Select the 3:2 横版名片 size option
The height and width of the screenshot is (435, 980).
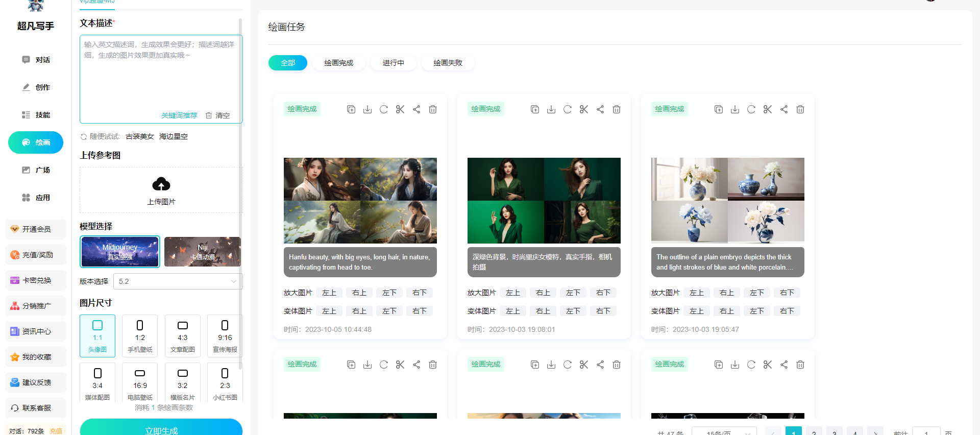point(183,383)
